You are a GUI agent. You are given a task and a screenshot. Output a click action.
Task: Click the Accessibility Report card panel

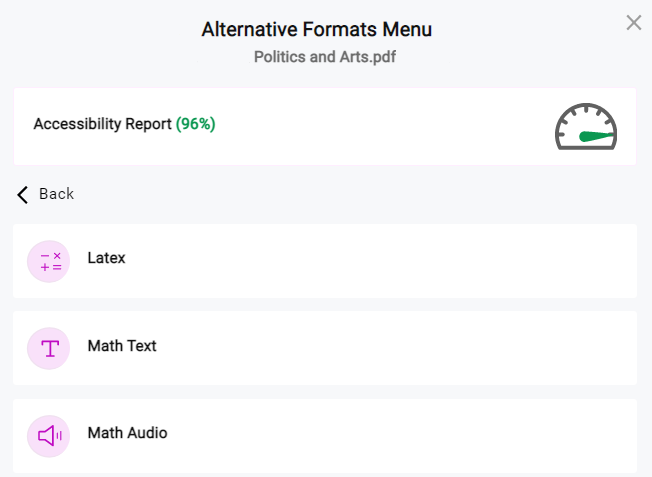380,126
